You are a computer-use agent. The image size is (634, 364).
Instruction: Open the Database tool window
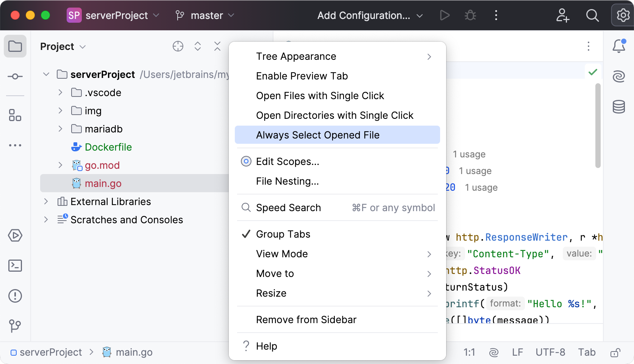[619, 107]
